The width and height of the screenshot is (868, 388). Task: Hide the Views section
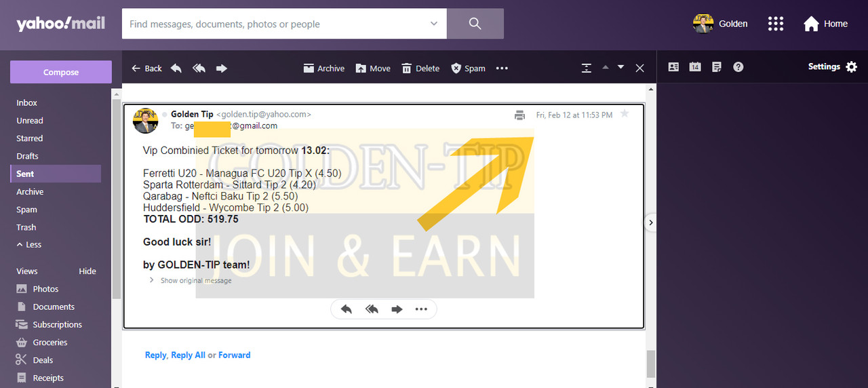(87, 271)
